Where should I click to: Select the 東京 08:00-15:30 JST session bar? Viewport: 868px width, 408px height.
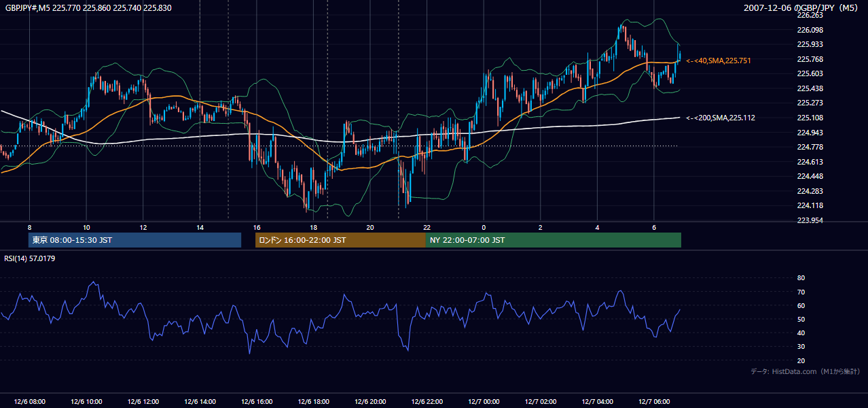135,240
